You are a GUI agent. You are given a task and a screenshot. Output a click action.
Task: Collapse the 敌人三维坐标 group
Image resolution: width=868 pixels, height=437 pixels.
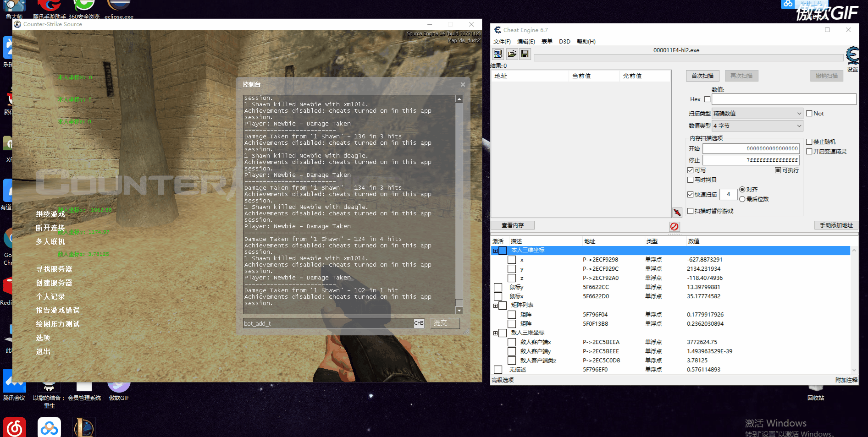click(495, 333)
